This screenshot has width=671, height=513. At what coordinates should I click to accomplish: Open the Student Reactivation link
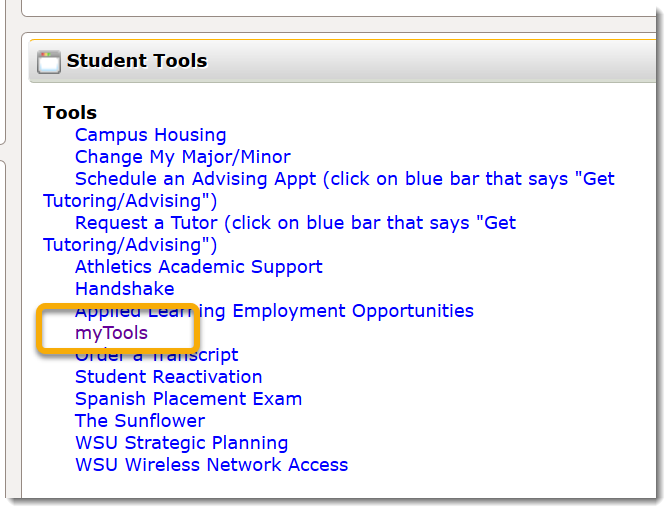click(x=168, y=377)
